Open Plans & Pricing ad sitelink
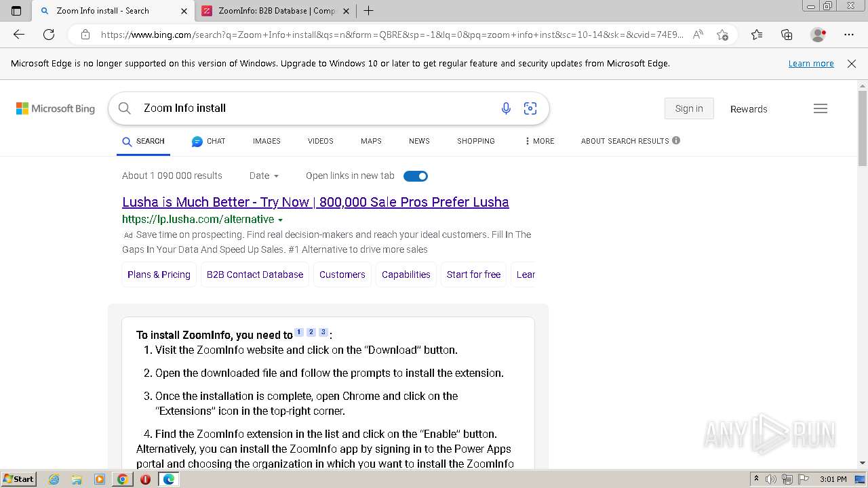Viewport: 868px width, 488px height. (x=159, y=274)
